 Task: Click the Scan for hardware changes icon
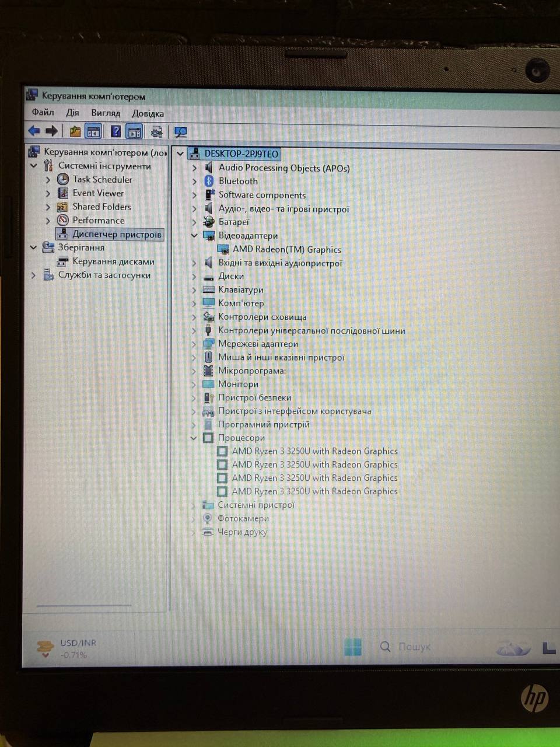(181, 132)
